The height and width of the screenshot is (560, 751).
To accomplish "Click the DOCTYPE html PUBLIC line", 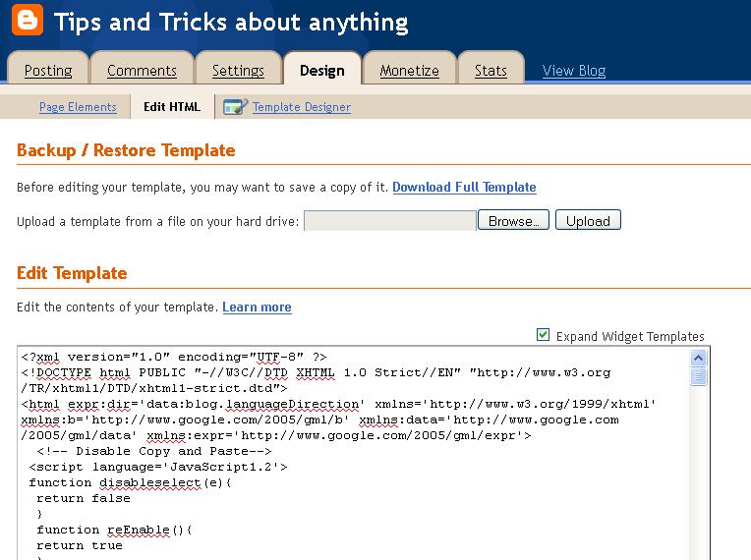I will [316, 373].
